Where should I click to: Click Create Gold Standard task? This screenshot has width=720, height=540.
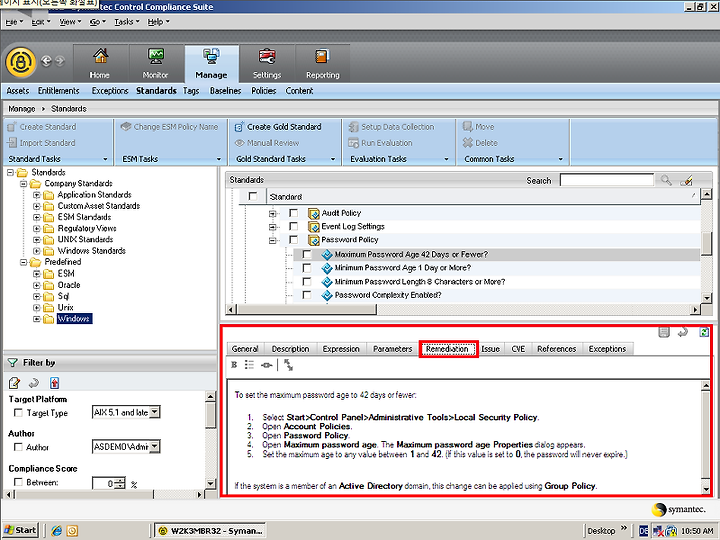click(x=278, y=127)
